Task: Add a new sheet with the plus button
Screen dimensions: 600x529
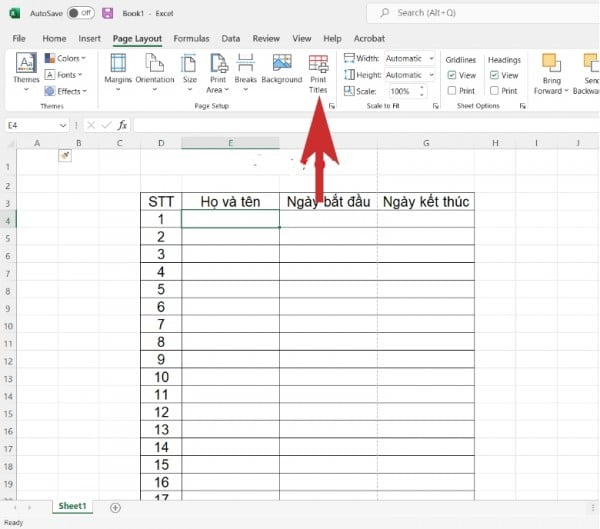Action: point(115,508)
